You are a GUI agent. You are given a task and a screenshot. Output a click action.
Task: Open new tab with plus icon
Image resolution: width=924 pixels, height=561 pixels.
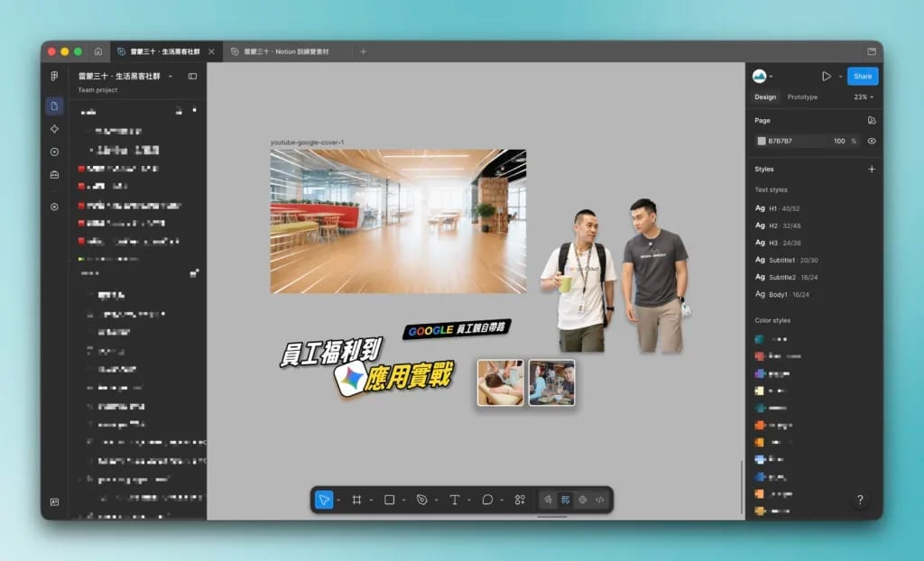point(363,51)
